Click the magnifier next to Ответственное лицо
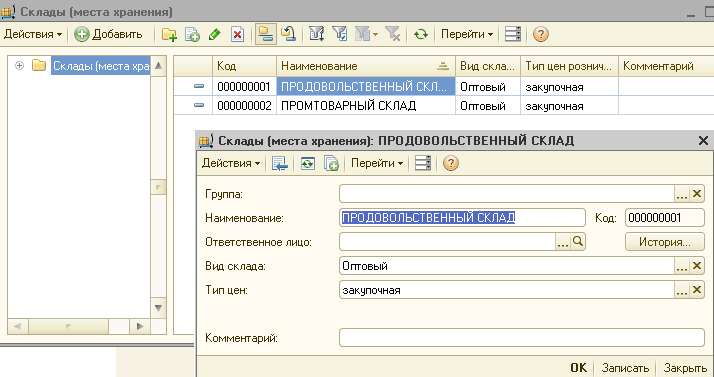714x377 pixels. click(578, 242)
